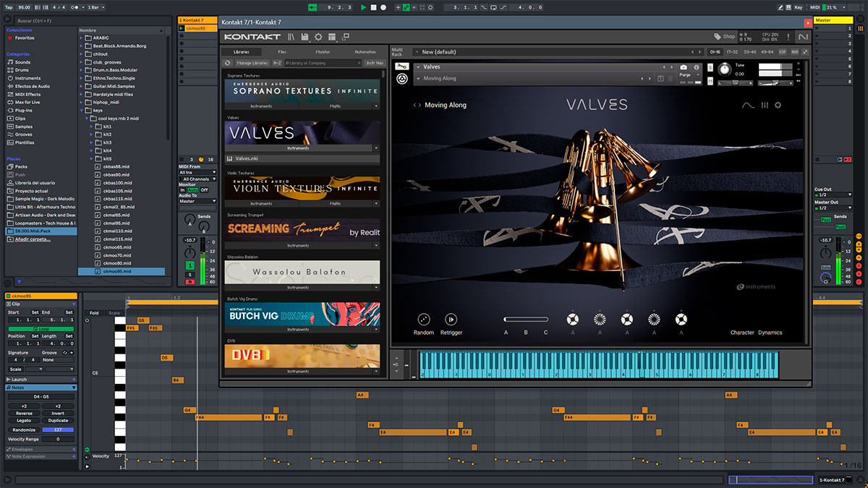Solo track 1 with the S button
The height and width of the screenshot is (488, 868).
tap(190, 274)
